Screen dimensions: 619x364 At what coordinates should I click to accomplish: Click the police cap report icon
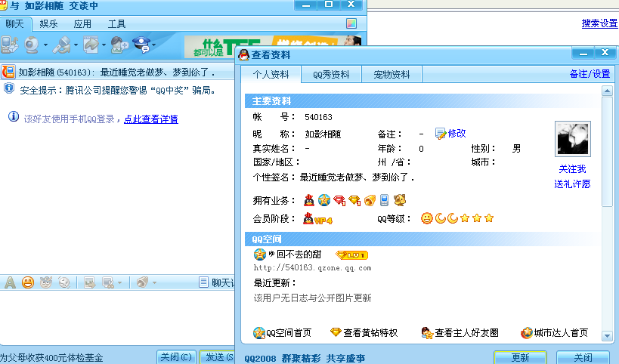(x=141, y=45)
